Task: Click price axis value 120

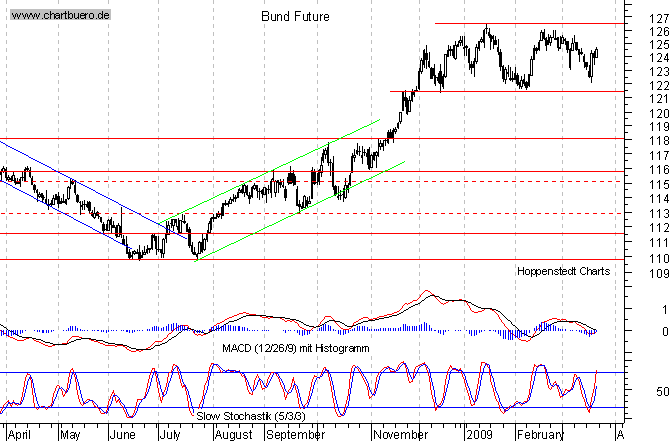Action: pyautogui.click(x=659, y=114)
